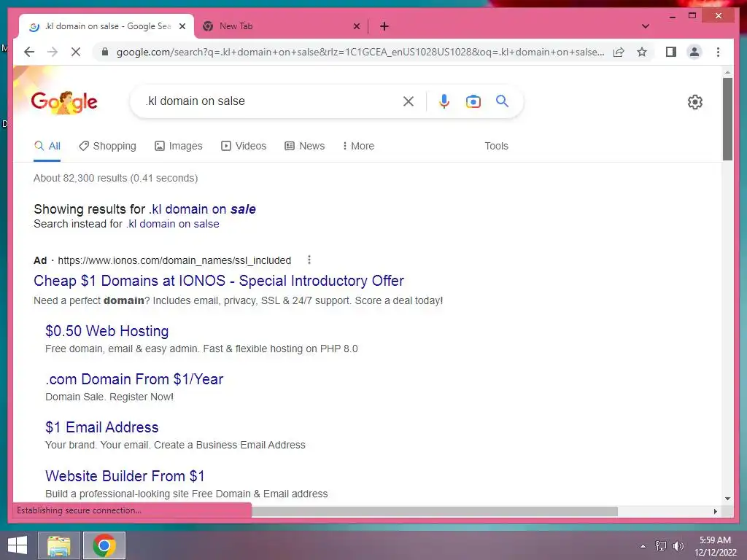Open options dots beside IONOS ad
The image size is (747, 560).
pyautogui.click(x=309, y=260)
